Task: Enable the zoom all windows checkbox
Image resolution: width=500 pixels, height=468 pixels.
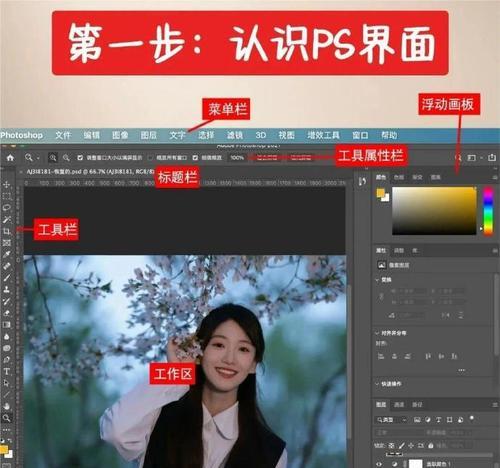Action: [150, 157]
